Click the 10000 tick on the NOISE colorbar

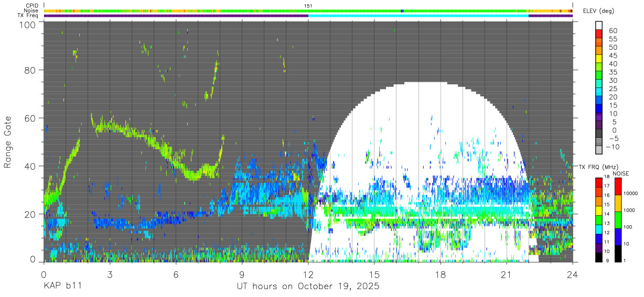631,192
